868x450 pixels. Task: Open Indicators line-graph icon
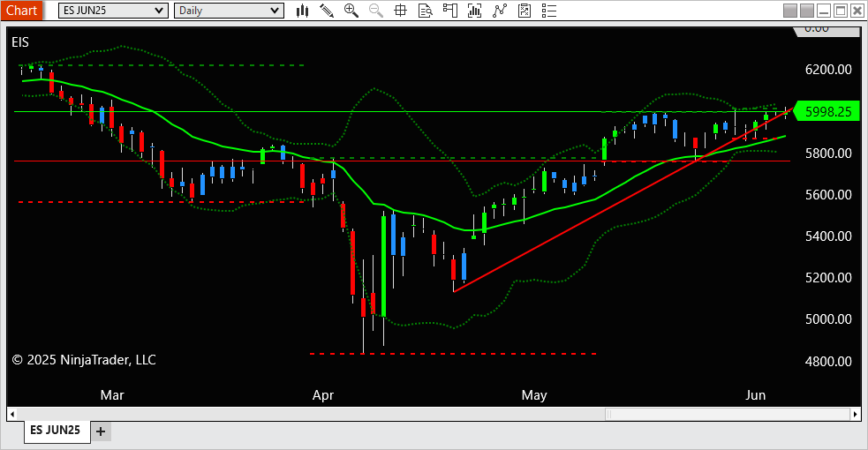[x=500, y=11]
